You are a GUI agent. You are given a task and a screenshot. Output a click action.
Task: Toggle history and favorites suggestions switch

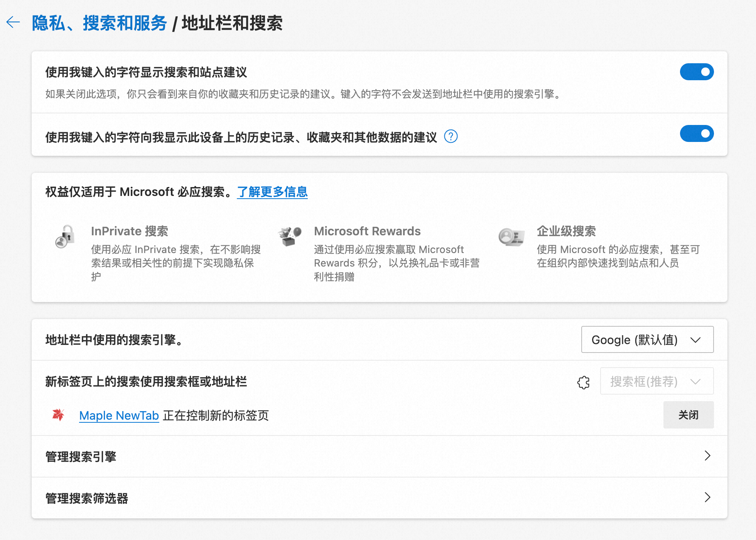tap(696, 134)
